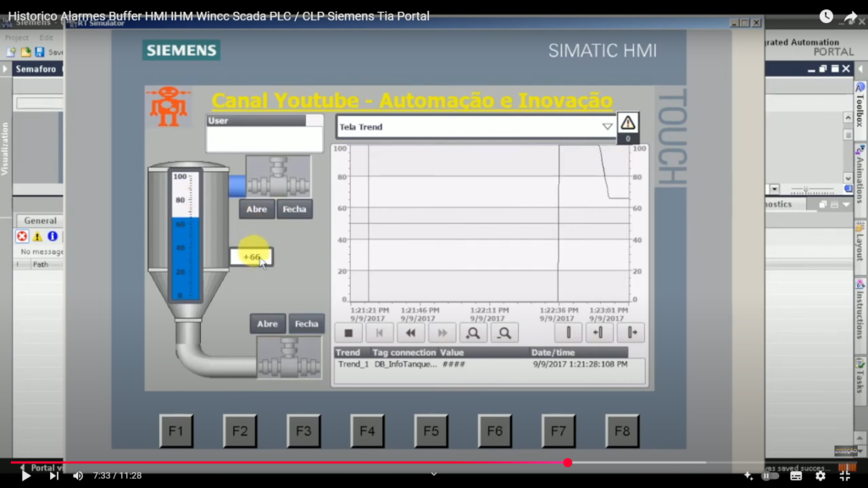Click the Save project icon in TIA Portal

pos(39,52)
